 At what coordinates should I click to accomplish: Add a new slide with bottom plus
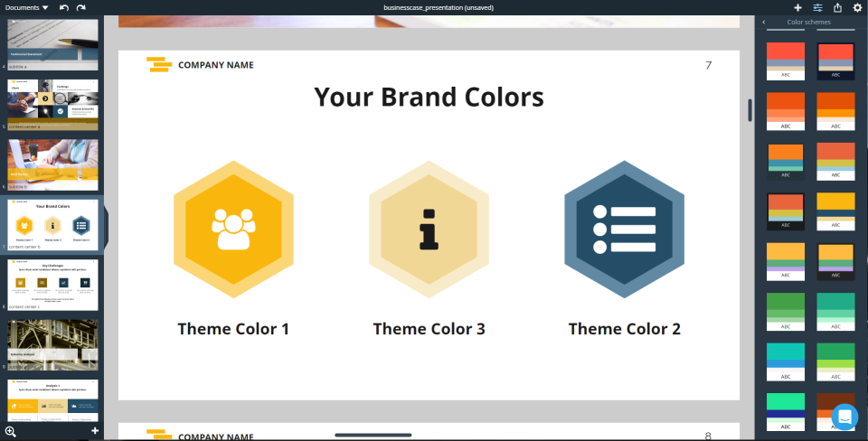95,431
